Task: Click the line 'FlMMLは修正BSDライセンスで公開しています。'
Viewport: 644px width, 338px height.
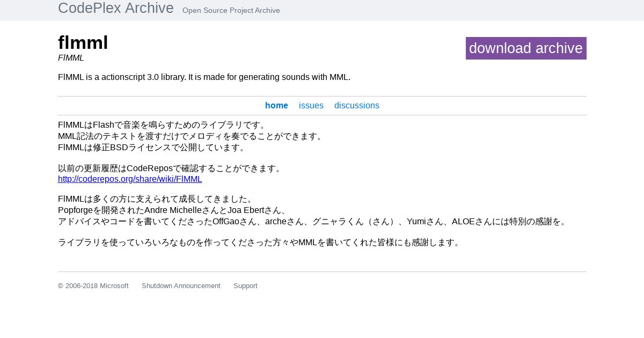Action: tap(153, 148)
